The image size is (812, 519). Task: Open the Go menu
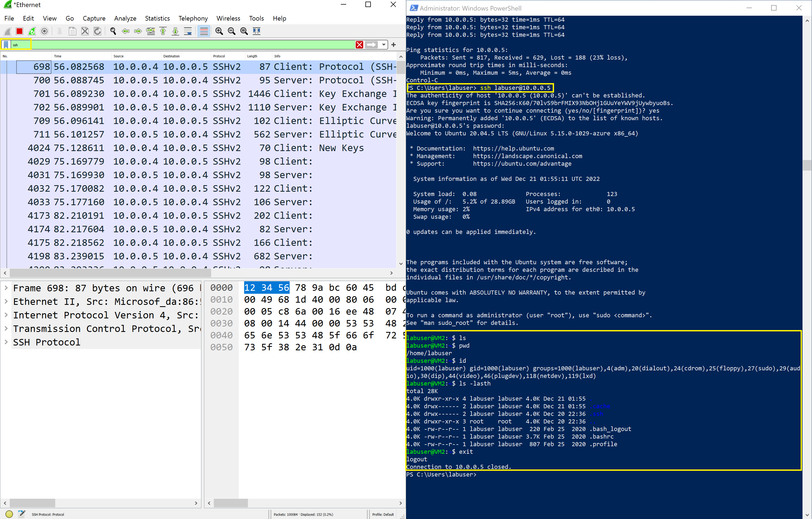click(70, 19)
